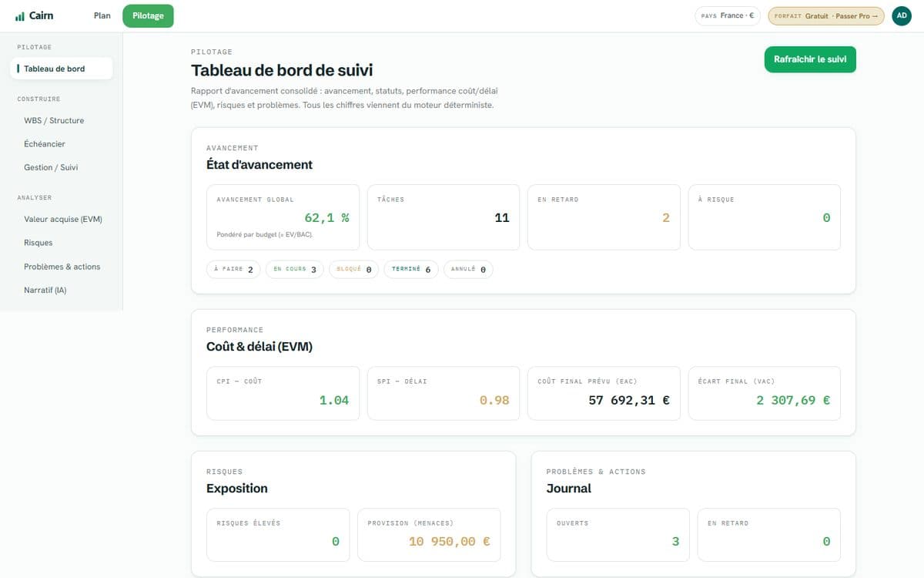The image size is (924, 578).
Task: Click the À risque value 0
Action: pyautogui.click(x=826, y=218)
